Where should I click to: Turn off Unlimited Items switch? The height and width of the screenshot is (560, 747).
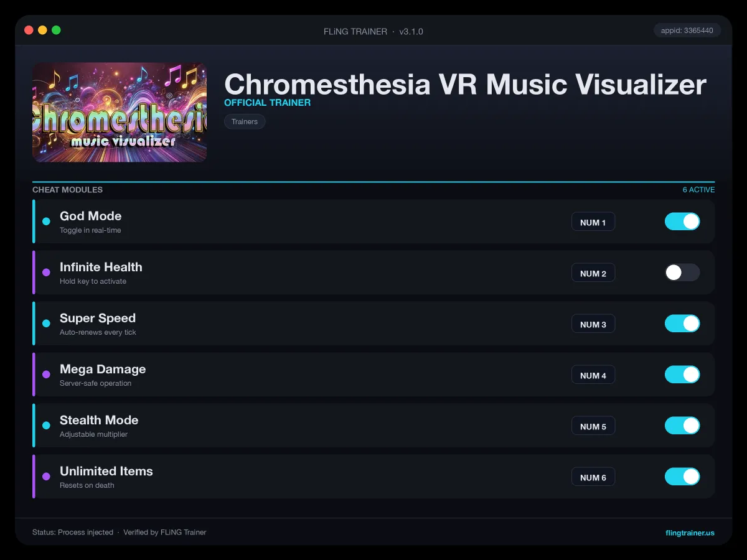click(x=682, y=477)
